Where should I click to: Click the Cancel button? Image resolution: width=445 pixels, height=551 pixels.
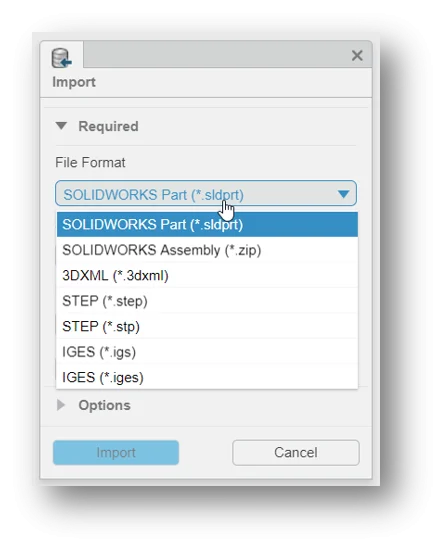[296, 452]
